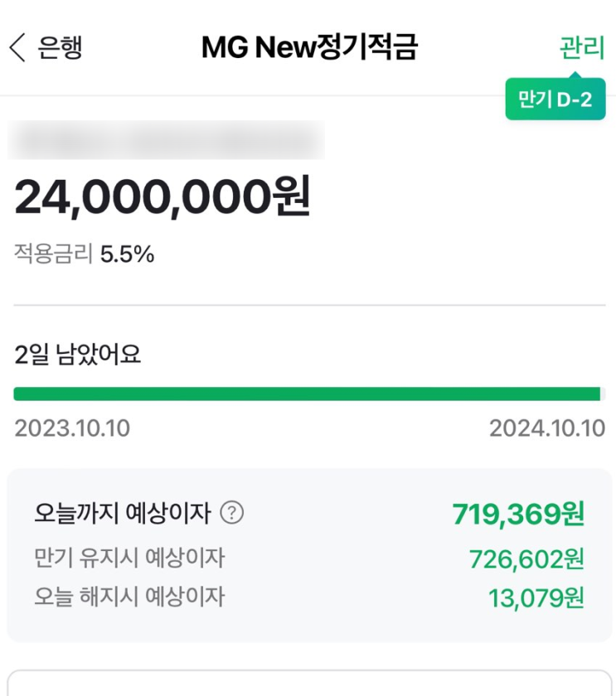This screenshot has width=616, height=696.
Task: Tap the 오늘까지 예상이자 label
Action: pyautogui.click(x=122, y=514)
